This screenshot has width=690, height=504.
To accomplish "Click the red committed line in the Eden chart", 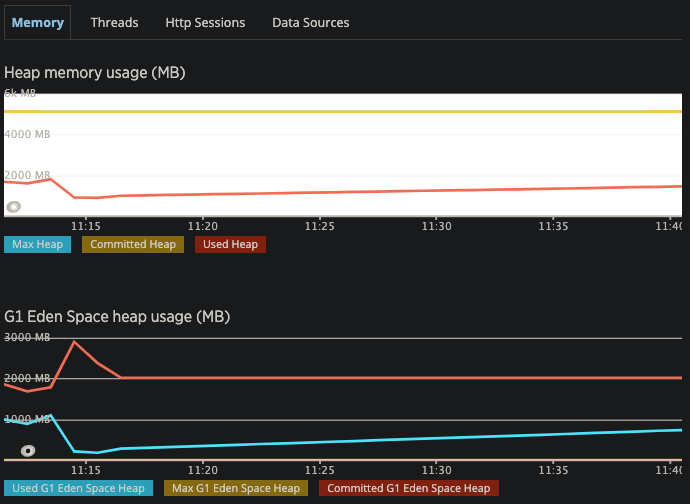I will pyautogui.click(x=400, y=378).
